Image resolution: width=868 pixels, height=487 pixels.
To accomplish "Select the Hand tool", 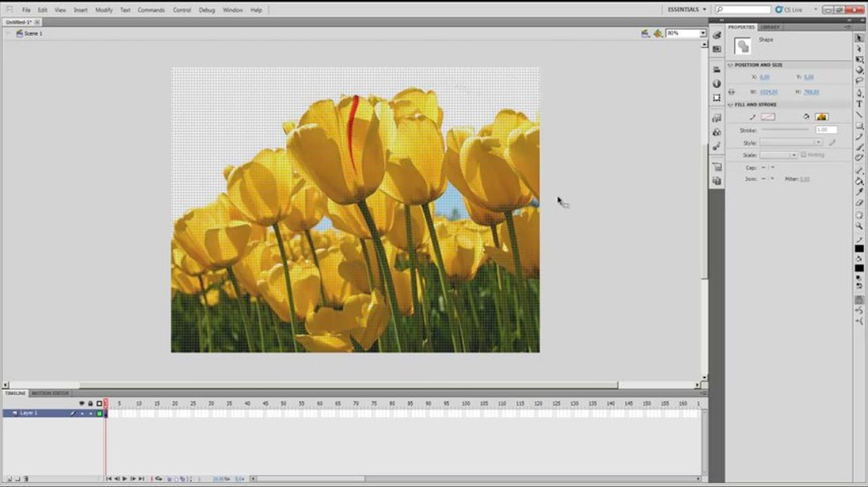I will click(x=859, y=215).
